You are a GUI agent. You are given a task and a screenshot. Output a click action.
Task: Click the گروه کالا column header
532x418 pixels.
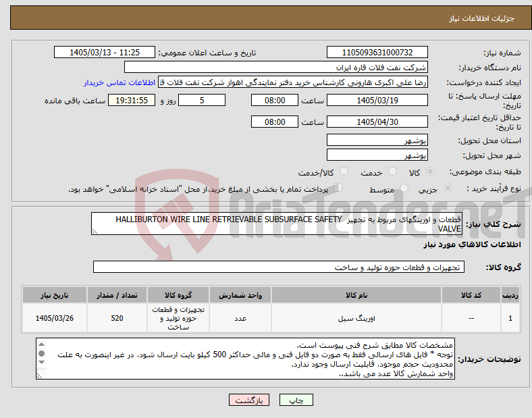pyautogui.click(x=178, y=295)
